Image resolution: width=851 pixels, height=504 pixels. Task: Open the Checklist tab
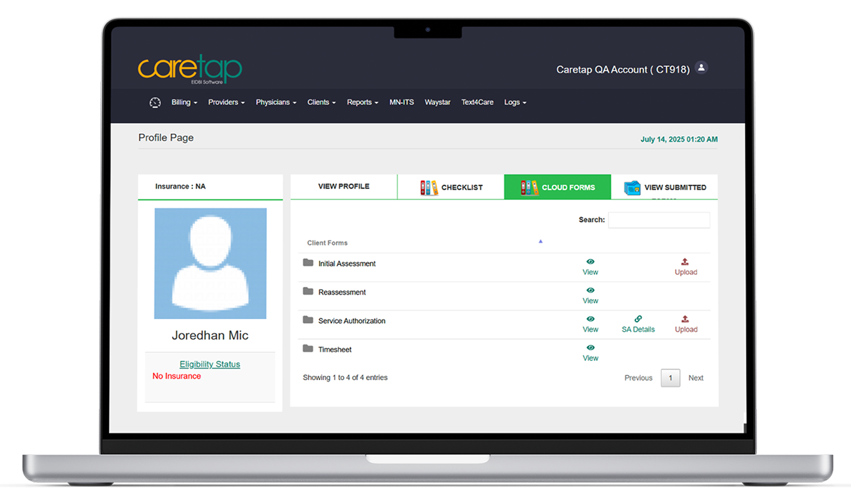pyautogui.click(x=451, y=186)
